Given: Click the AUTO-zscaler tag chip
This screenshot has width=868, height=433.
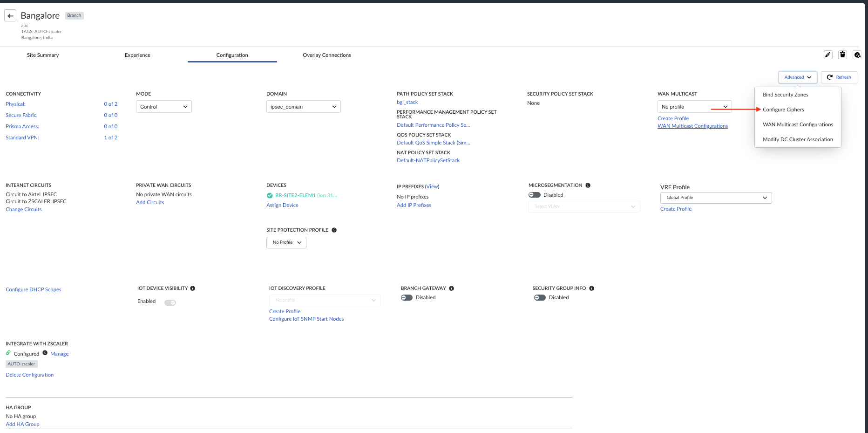Looking at the screenshot, I should coord(21,364).
